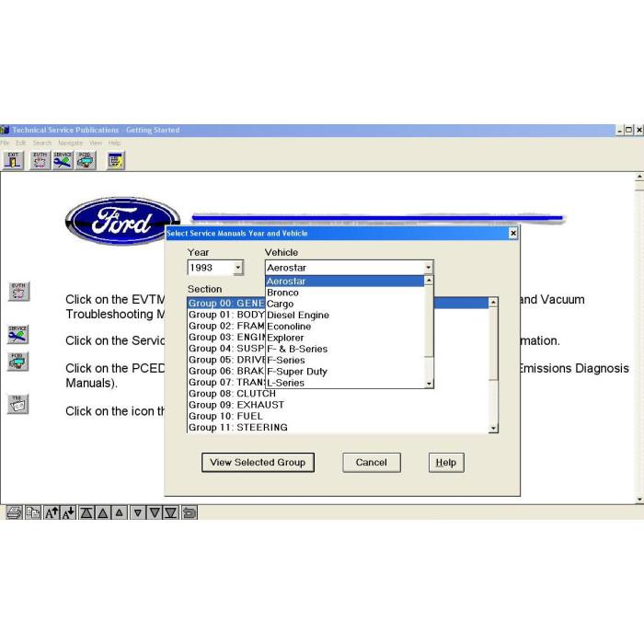Select F- & B-Series in vehicle list
Image resolution: width=644 pixels, height=644 pixels.
[x=345, y=349]
